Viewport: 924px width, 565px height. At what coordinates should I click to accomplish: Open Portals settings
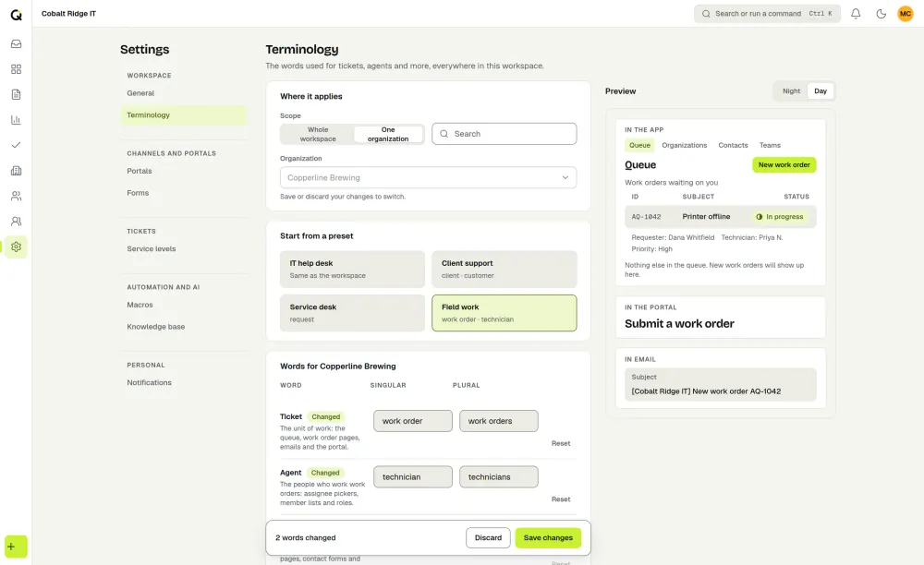click(x=183, y=171)
